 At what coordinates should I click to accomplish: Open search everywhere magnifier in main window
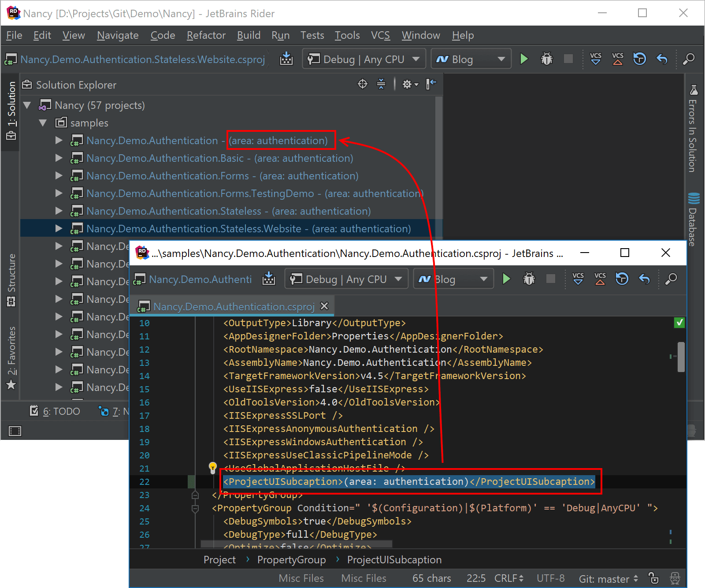pyautogui.click(x=688, y=59)
